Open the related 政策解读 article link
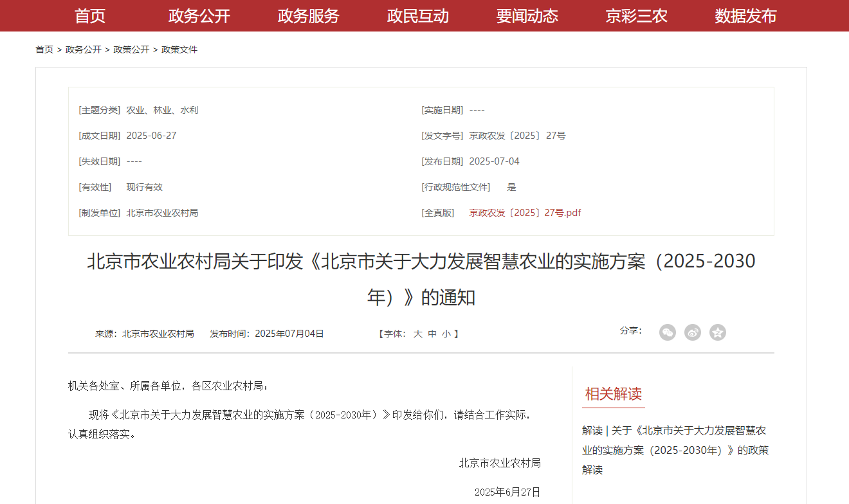The height and width of the screenshot is (504, 849). (675, 449)
